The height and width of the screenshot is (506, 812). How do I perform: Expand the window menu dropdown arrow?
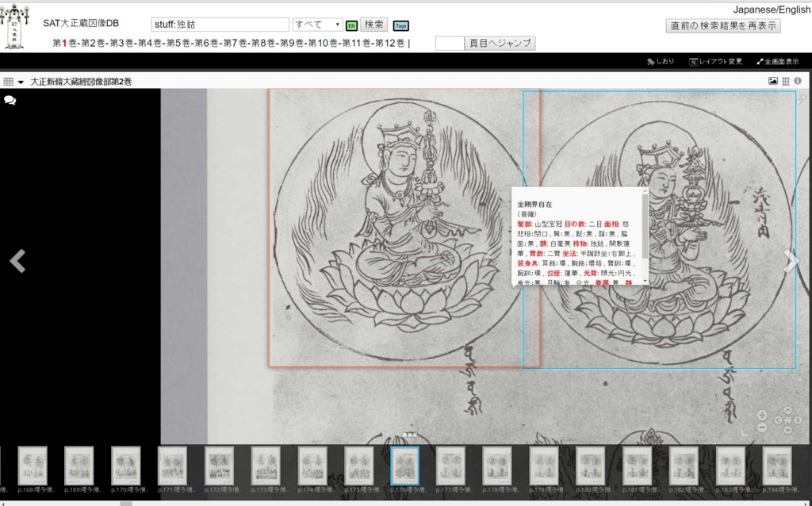21,82
